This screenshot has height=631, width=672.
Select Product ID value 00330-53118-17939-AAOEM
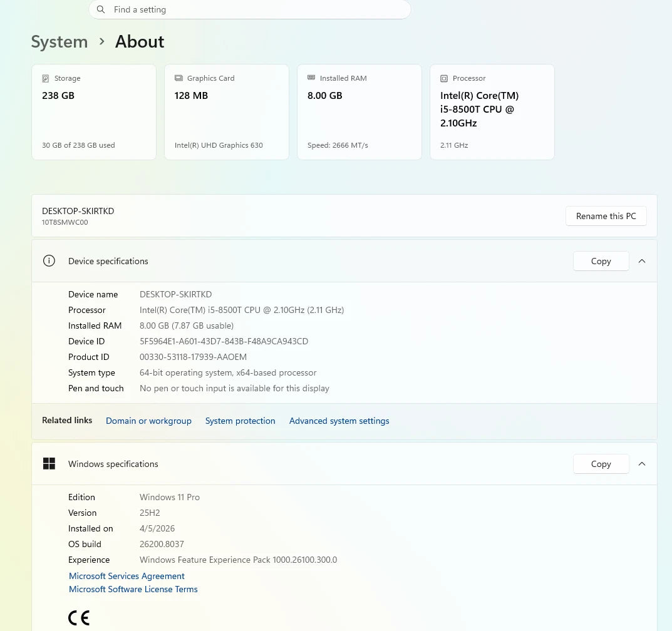coord(193,357)
